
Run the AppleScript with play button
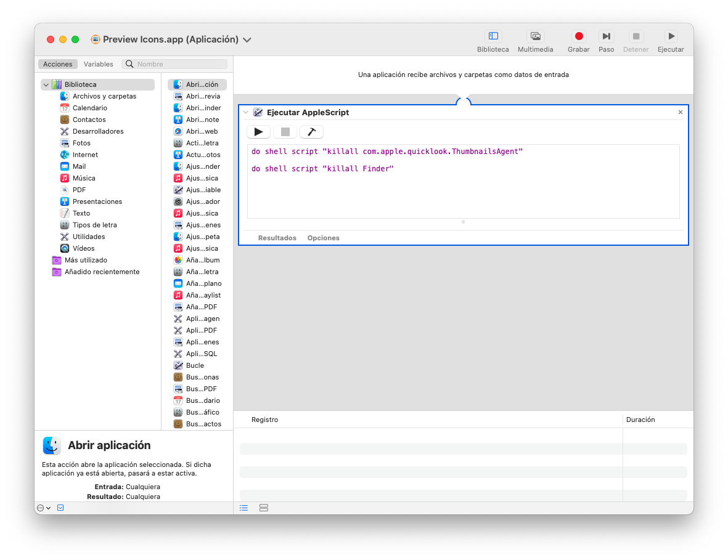click(x=259, y=132)
